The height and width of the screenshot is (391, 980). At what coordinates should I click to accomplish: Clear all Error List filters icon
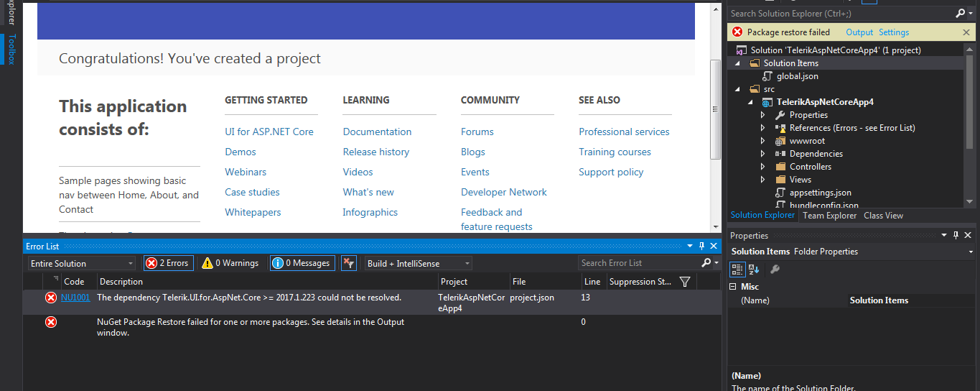pyautogui.click(x=348, y=263)
